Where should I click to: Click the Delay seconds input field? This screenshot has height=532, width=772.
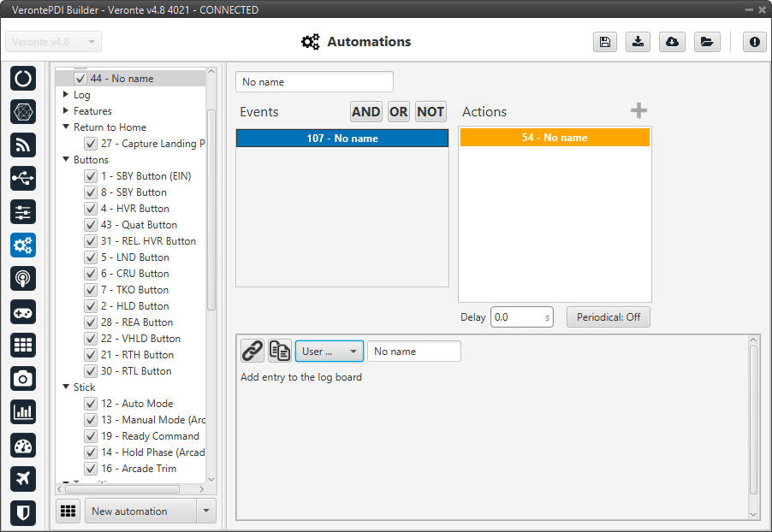522,317
